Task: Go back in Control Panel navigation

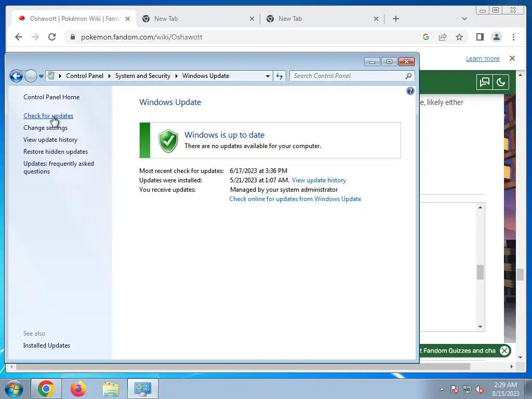Action: point(16,76)
